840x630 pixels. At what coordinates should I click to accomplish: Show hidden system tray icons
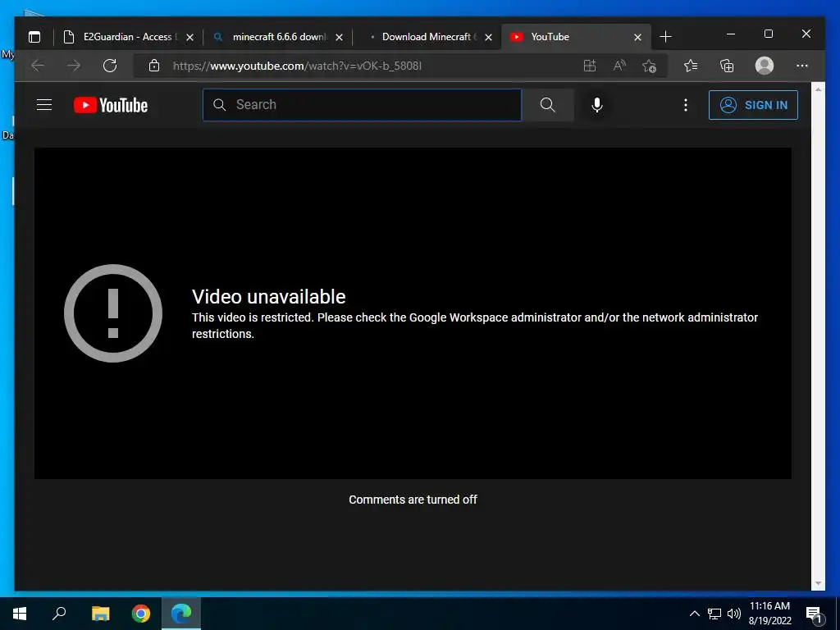[x=694, y=614]
